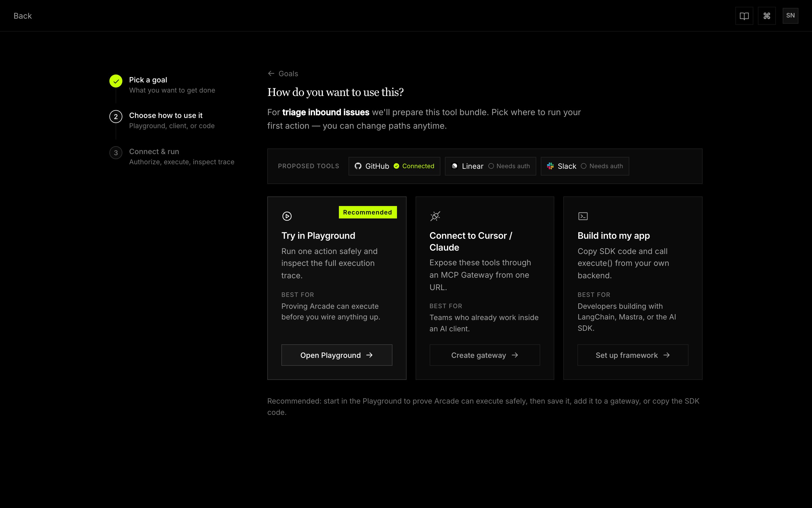Click the completed checkmark for Pick a goal

tap(116, 81)
